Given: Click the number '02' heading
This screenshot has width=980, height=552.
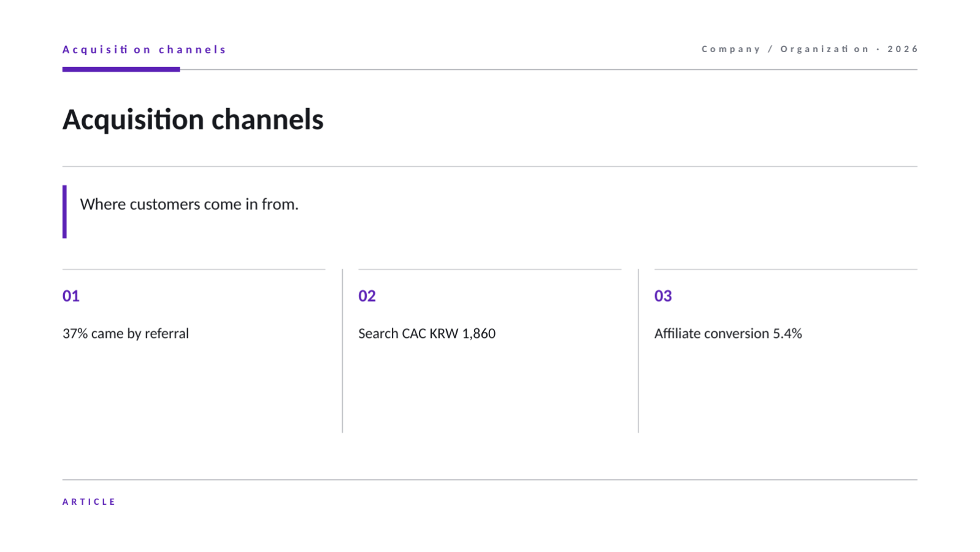Looking at the screenshot, I should 367,296.
